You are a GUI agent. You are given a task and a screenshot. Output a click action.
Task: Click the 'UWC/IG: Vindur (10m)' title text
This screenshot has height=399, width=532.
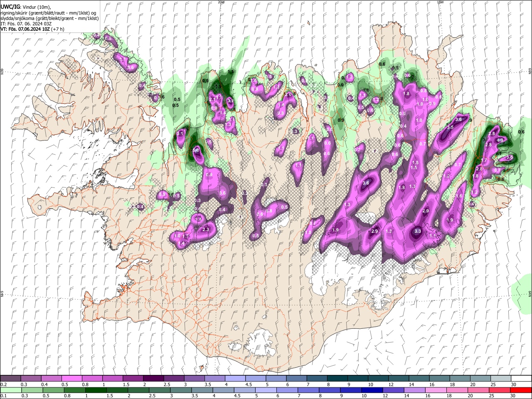(x=25, y=7)
